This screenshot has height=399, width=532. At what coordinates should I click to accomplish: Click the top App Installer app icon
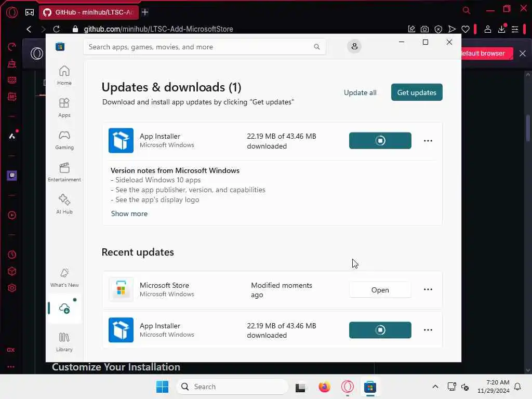(121, 140)
